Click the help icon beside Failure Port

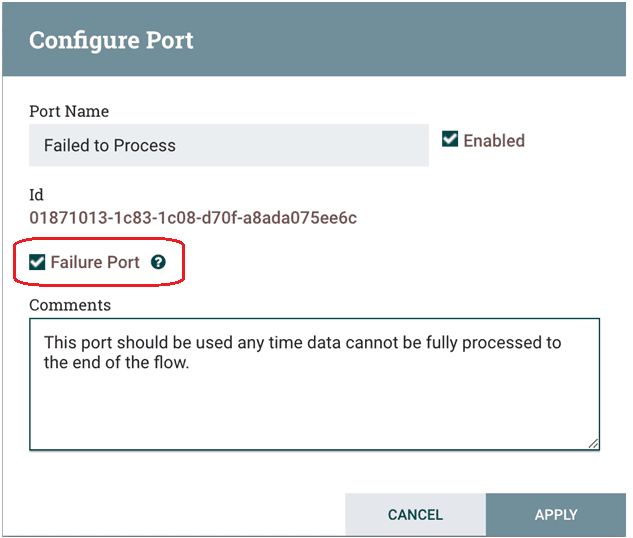[158, 262]
